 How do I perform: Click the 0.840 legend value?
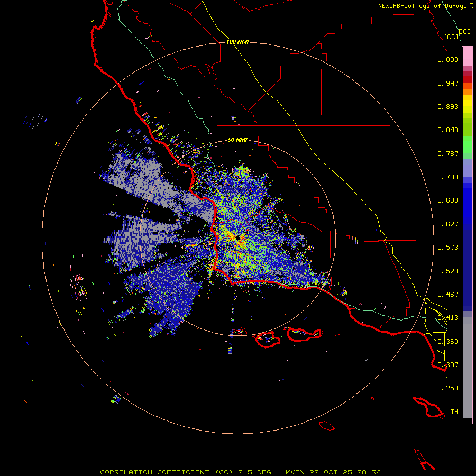coord(448,130)
